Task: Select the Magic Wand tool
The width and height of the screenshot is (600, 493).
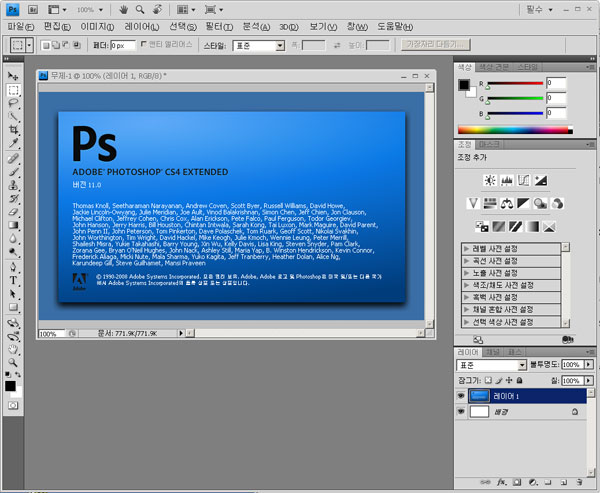Action: click(x=13, y=116)
